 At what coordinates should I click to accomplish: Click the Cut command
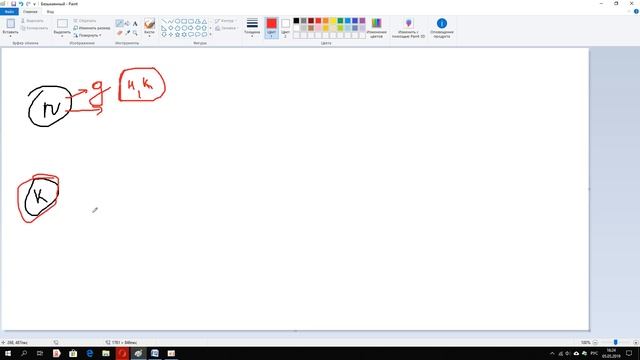pyautogui.click(x=32, y=20)
